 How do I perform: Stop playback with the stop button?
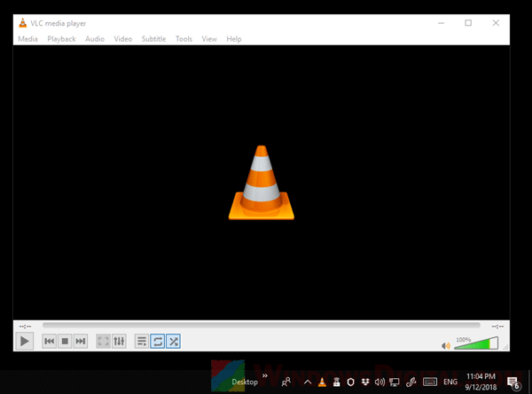[65, 341]
